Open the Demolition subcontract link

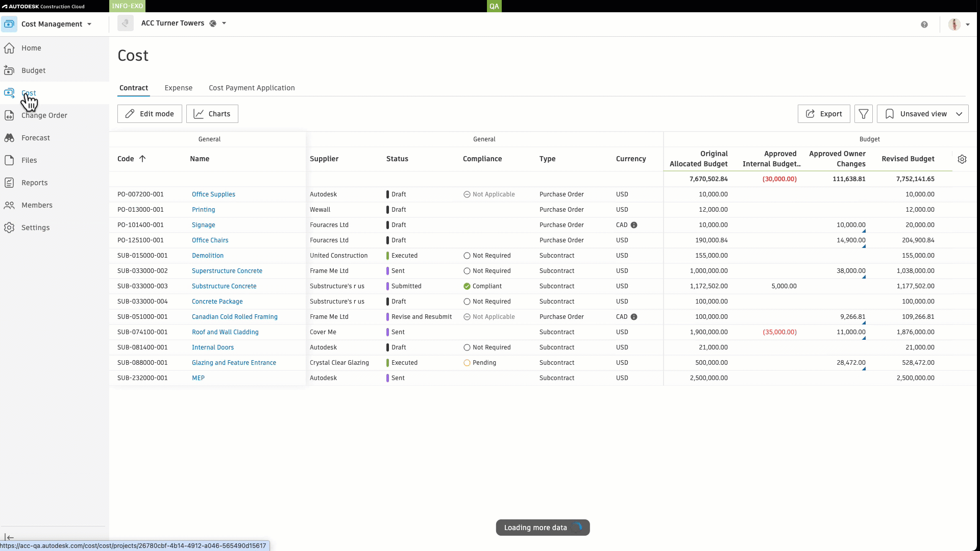(x=207, y=255)
